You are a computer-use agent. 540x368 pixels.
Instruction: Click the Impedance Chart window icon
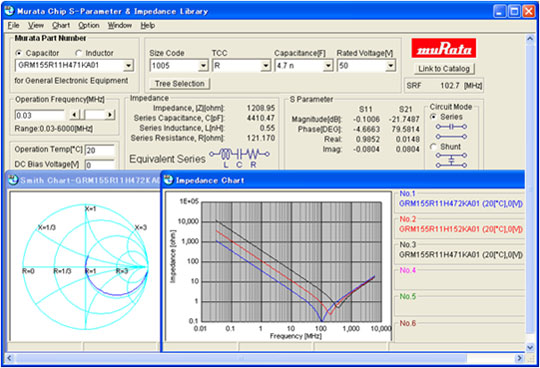coord(168,180)
